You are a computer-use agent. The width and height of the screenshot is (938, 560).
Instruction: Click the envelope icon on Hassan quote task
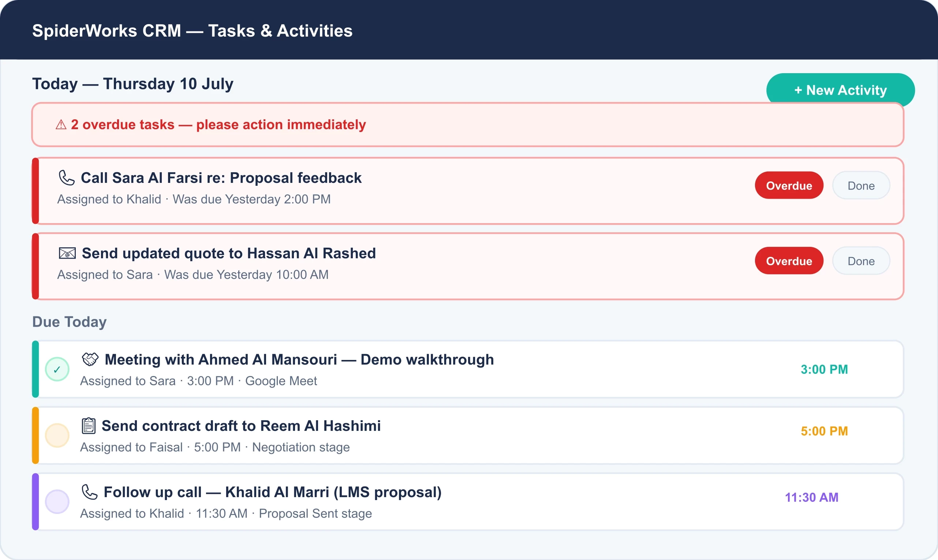67,253
